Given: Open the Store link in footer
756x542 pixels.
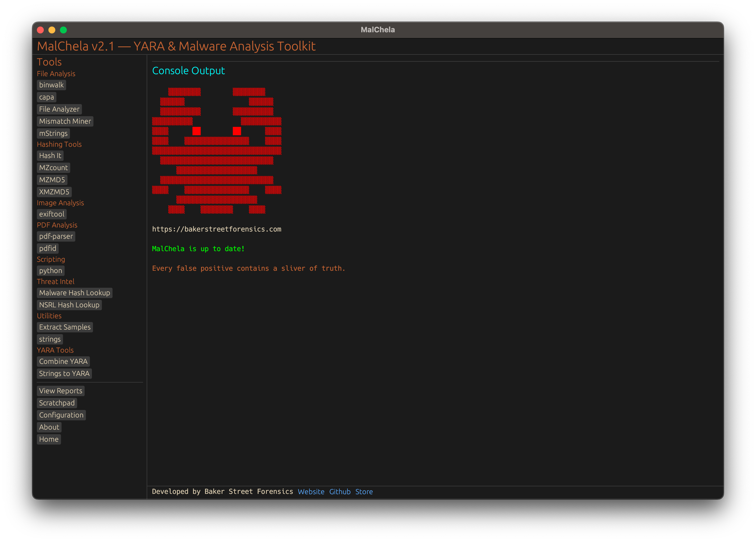Looking at the screenshot, I should 364,492.
